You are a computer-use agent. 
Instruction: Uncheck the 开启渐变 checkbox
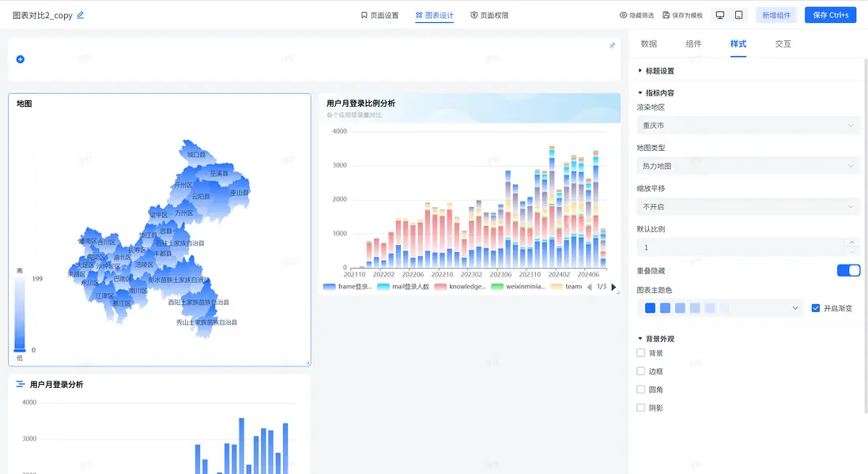click(815, 308)
